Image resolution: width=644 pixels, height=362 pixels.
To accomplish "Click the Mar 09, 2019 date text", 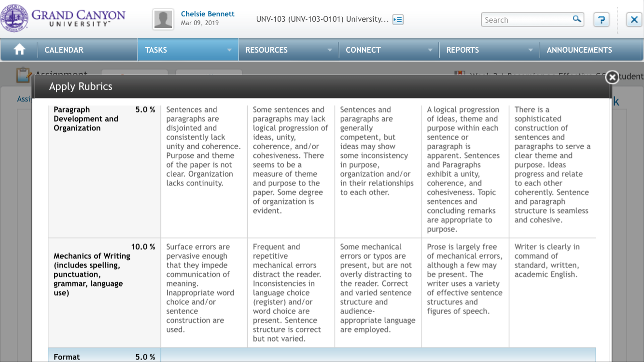I will (200, 23).
